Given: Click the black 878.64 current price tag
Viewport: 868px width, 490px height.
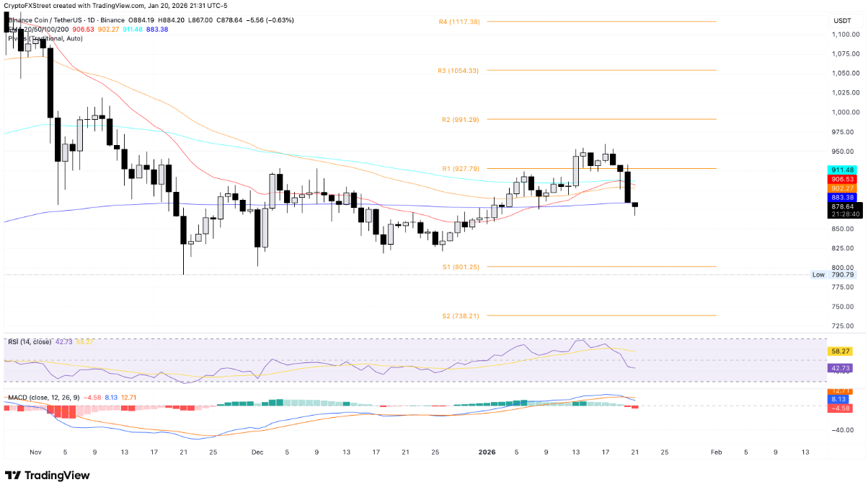Looking at the screenshot, I should tap(841, 207).
